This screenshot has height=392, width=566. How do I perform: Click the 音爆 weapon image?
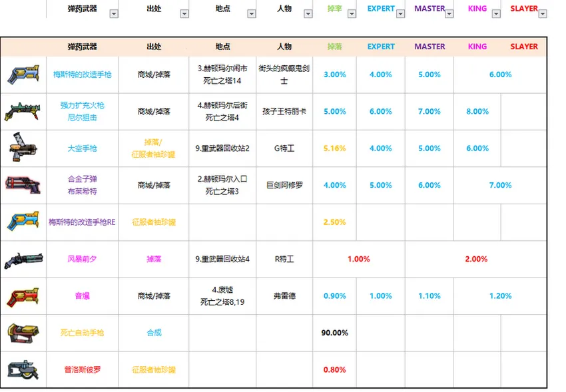pyautogui.click(x=23, y=295)
